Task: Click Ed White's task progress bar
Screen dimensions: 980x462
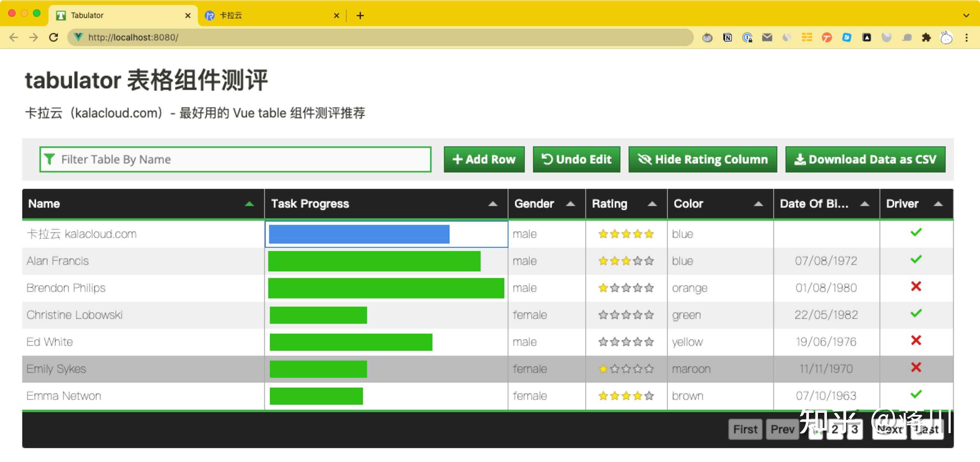Action: [351, 342]
